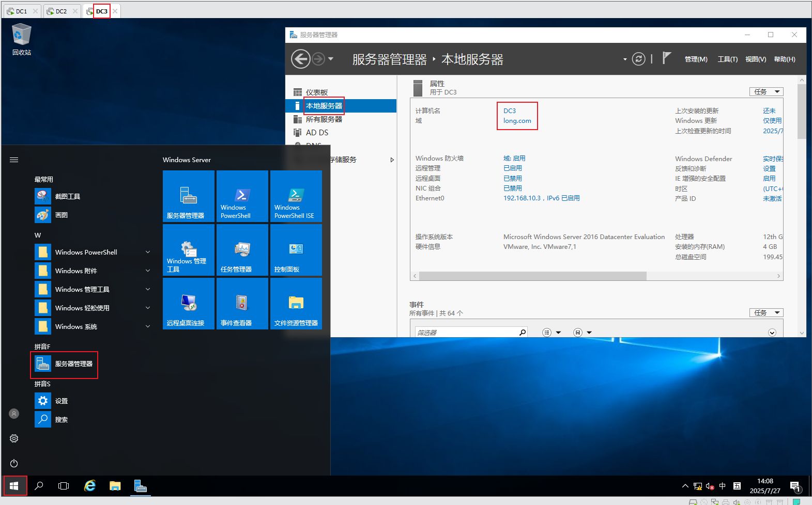The height and width of the screenshot is (505, 812).
Task: Click the properties panel horizontal scrollbar
Action: [x=532, y=276]
